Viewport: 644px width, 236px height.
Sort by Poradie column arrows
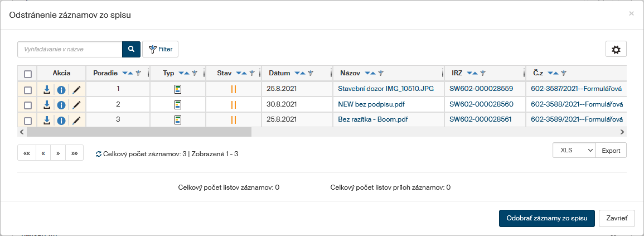pos(127,73)
